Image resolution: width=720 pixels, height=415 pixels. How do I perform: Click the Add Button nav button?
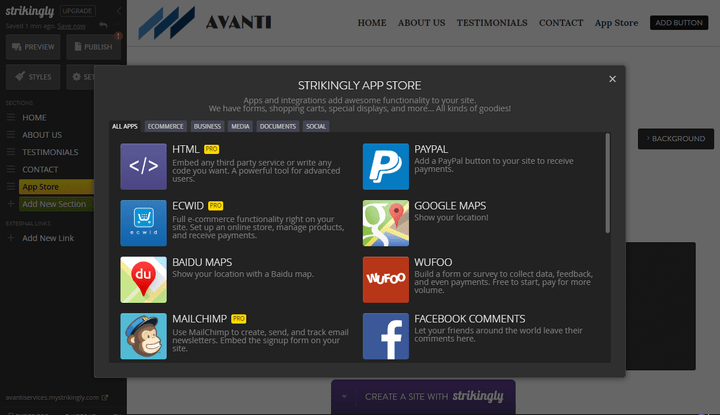pyautogui.click(x=679, y=22)
